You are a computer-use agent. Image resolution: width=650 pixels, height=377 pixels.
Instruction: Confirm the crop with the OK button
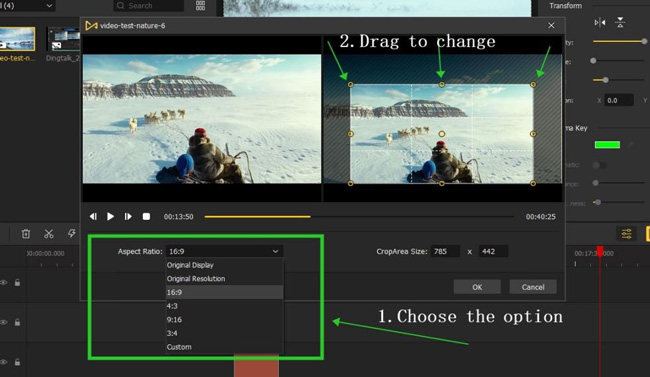(x=477, y=287)
